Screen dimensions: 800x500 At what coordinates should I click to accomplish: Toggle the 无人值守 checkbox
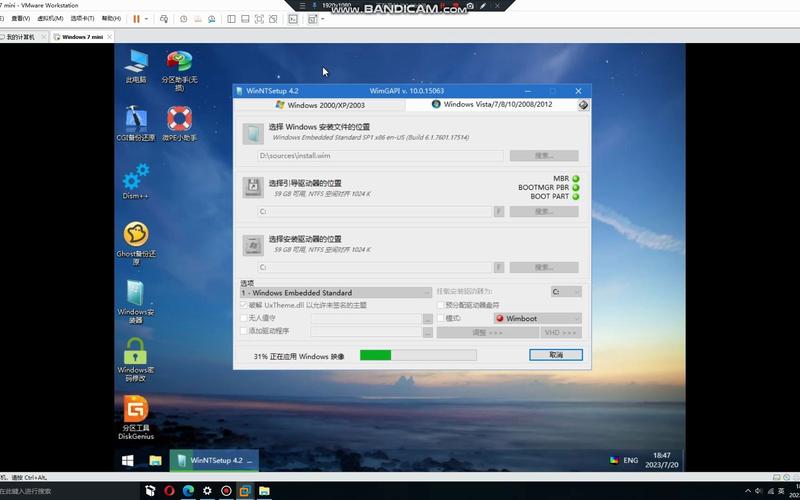(x=244, y=318)
